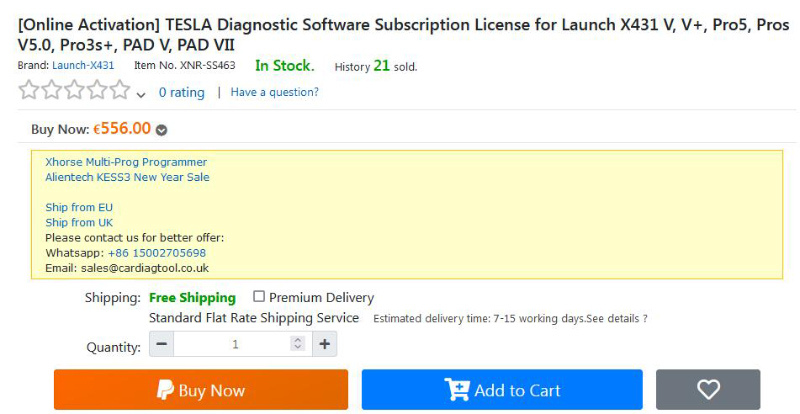Click the quantity spinner arrows
The image size is (800, 414).
[x=297, y=344]
